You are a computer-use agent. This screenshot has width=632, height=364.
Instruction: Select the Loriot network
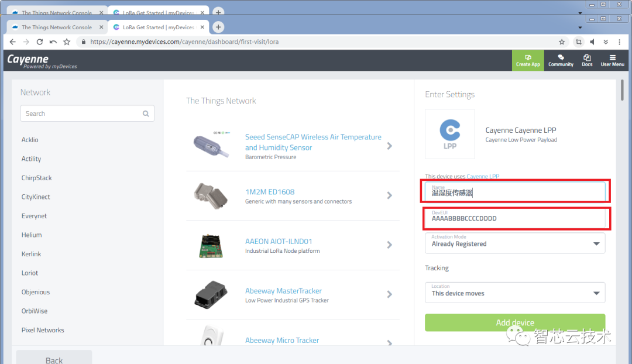(x=29, y=273)
